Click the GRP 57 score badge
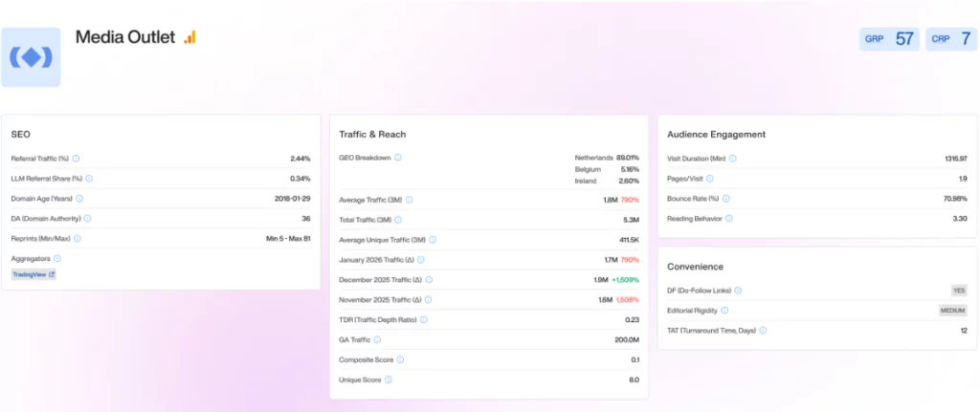The height and width of the screenshot is (412, 980). click(889, 39)
